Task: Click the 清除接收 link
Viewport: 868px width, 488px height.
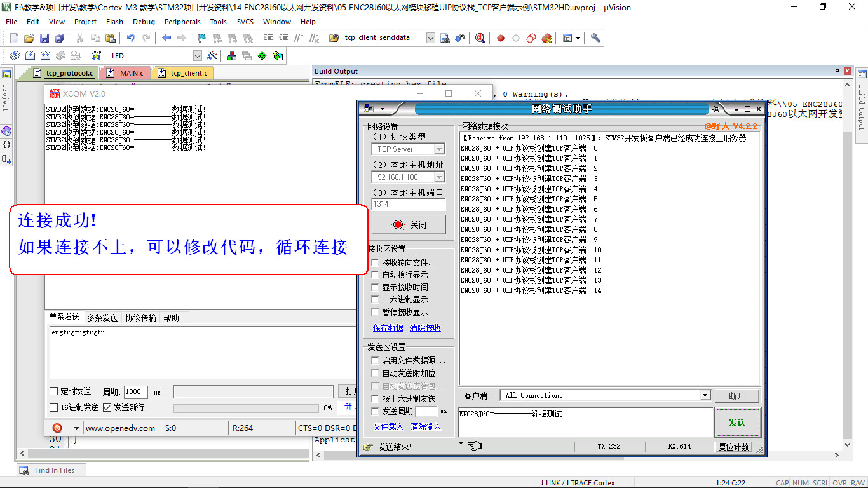Action: [x=425, y=328]
